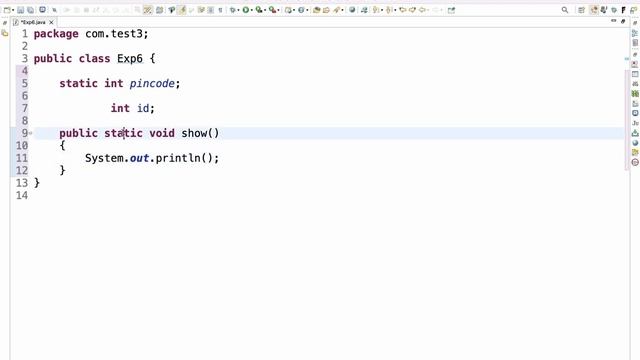Expand the External Tools dropdown arrow
Image resolution: width=640 pixels, height=360 pixels.
(x=278, y=10)
